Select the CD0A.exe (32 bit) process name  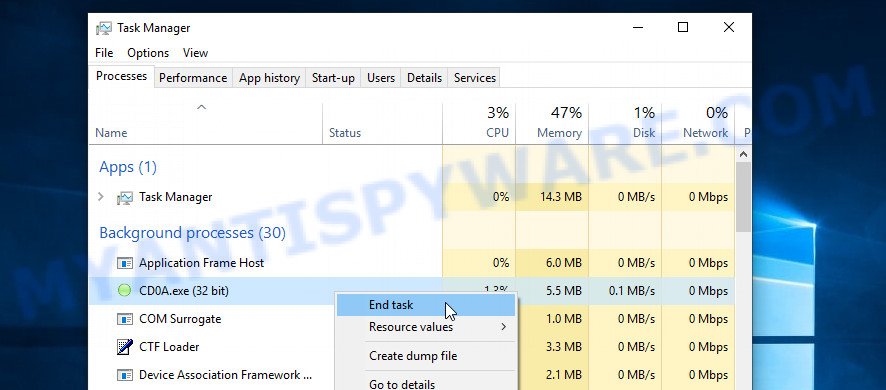pos(184,291)
